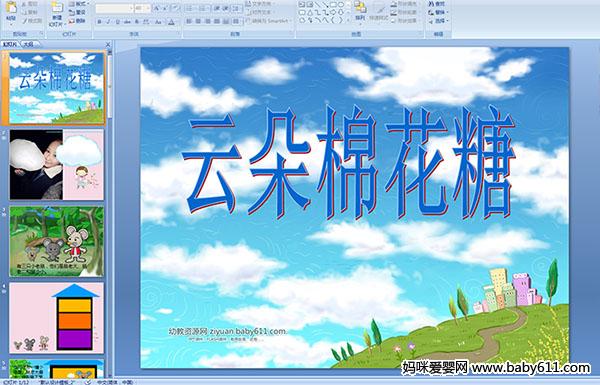This screenshot has width=600, height=385.
Task: Select the Oval shape in gallery
Action: (341, 4)
